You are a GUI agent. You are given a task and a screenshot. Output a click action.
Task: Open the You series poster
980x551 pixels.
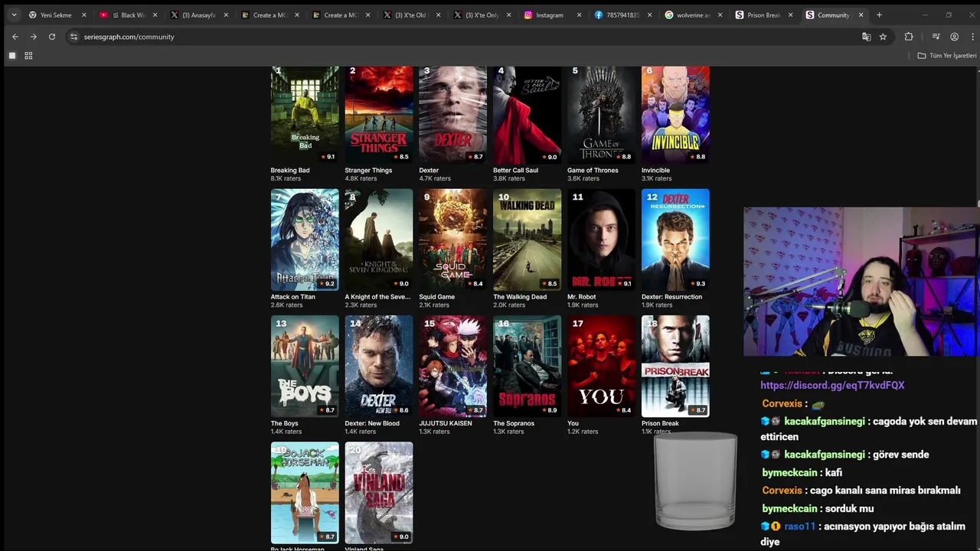click(602, 366)
